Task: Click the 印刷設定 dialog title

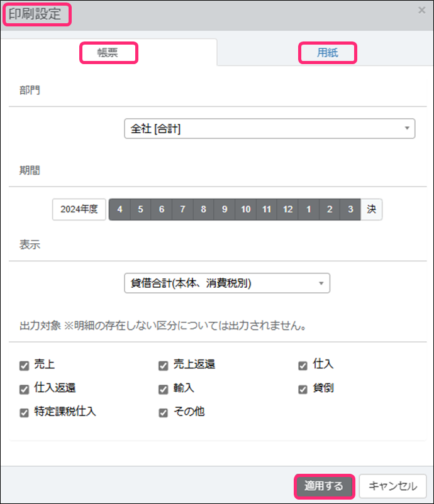Action: click(35, 14)
